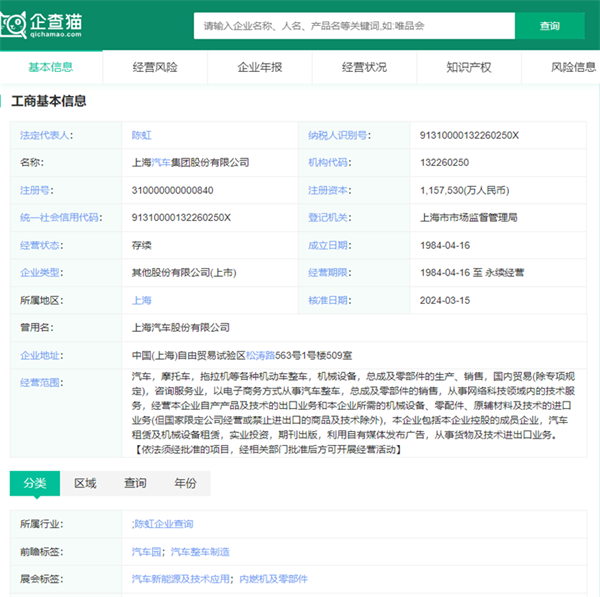This screenshot has width=600, height=597.
Task: Open the 上海 region link
Action: tap(142, 299)
